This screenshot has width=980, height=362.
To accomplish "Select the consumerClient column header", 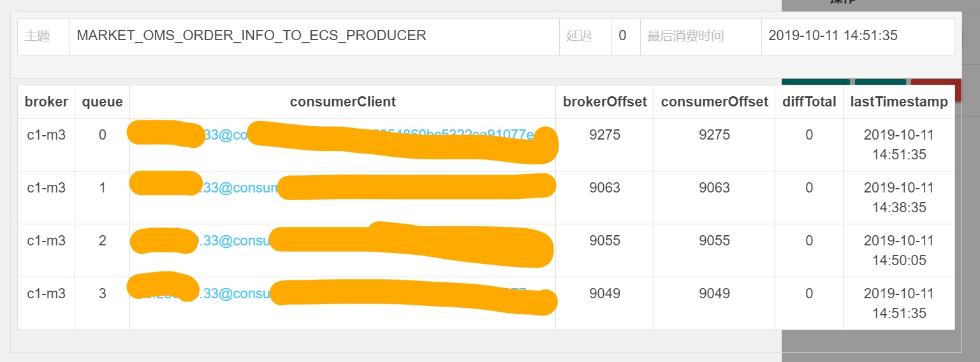I will click(342, 101).
